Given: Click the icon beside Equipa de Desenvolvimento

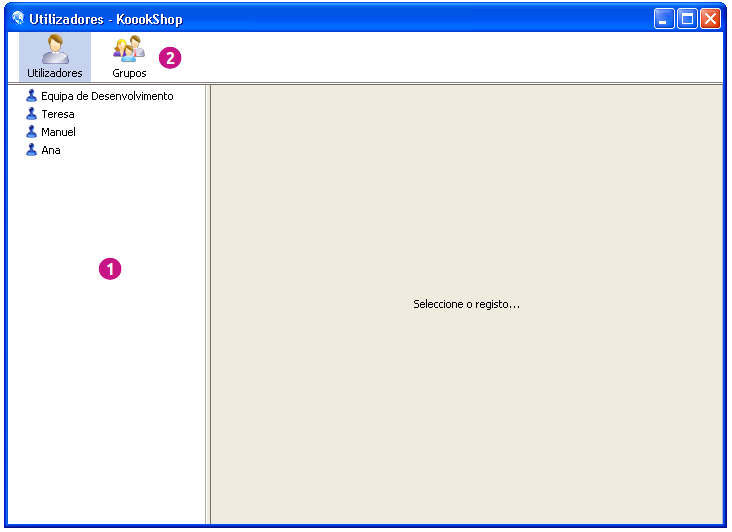Looking at the screenshot, I should click(x=31, y=96).
